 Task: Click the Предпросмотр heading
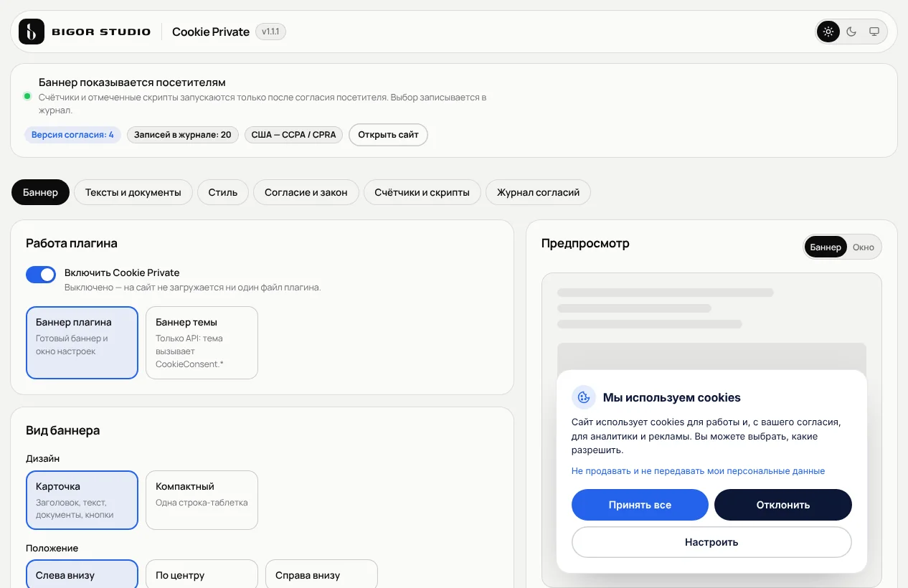coord(585,243)
